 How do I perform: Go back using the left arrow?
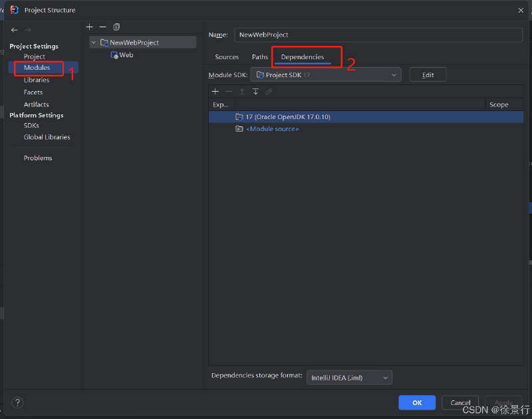(x=14, y=30)
